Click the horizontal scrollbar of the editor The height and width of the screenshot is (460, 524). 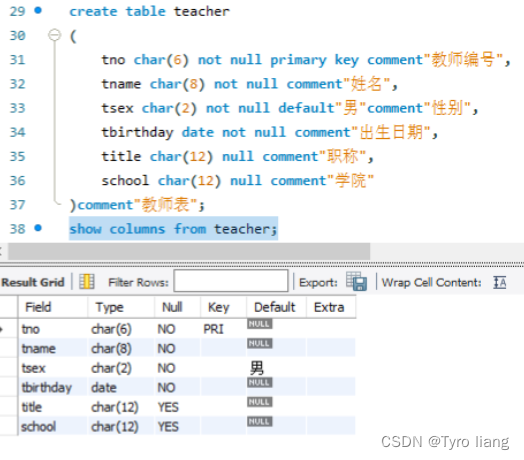pyautogui.click(x=189, y=251)
